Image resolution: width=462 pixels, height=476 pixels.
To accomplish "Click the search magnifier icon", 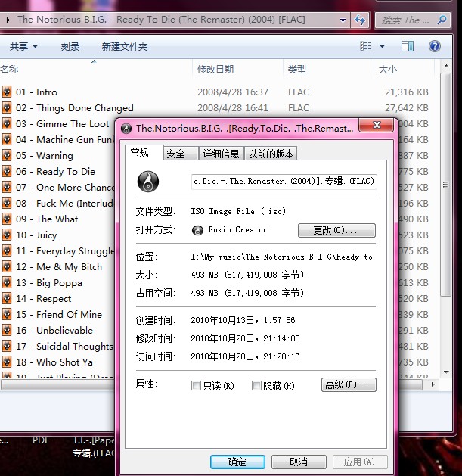I will coord(442,20).
